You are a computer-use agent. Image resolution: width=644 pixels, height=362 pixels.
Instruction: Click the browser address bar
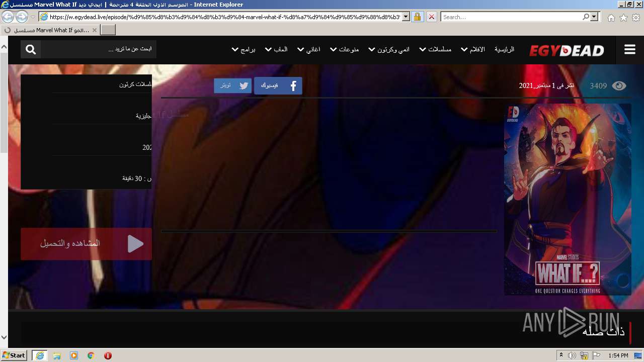(x=224, y=17)
